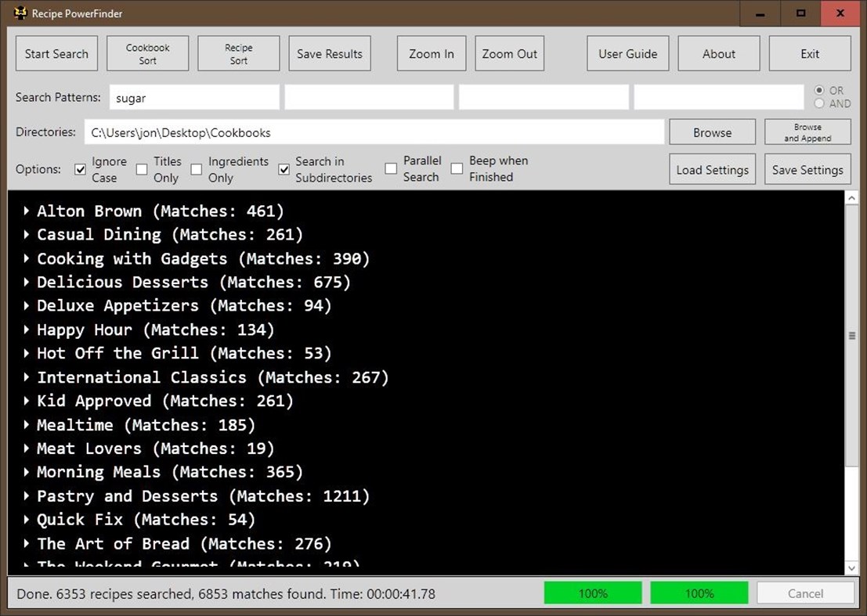
Task: Browse for a cookbooks directory
Action: (711, 131)
